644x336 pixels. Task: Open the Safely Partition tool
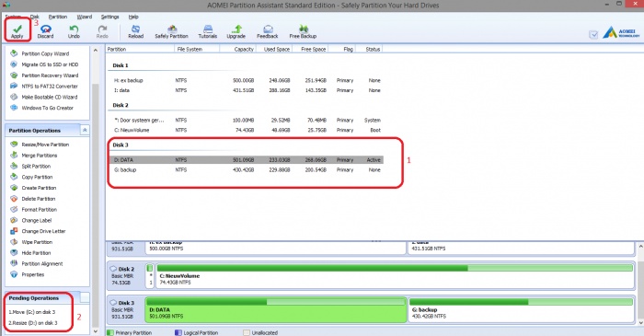point(171,31)
